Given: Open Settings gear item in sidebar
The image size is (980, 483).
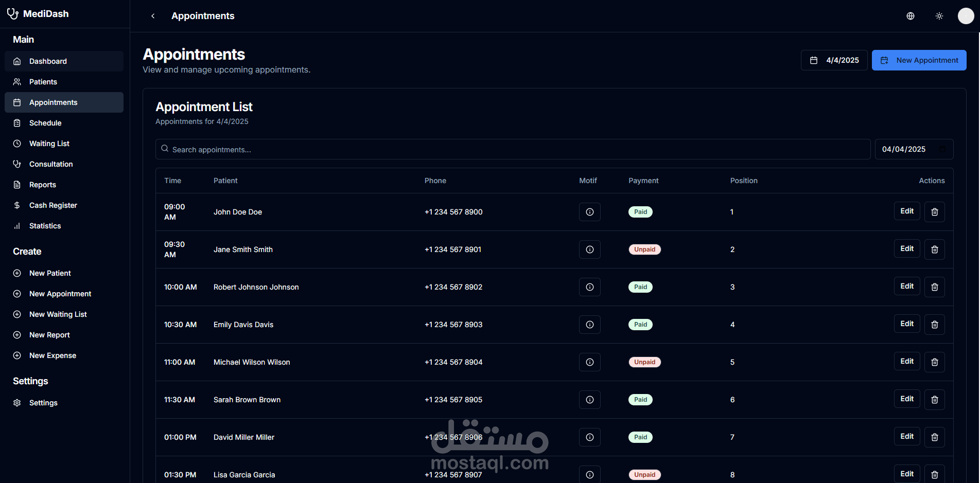Looking at the screenshot, I should click(64, 403).
